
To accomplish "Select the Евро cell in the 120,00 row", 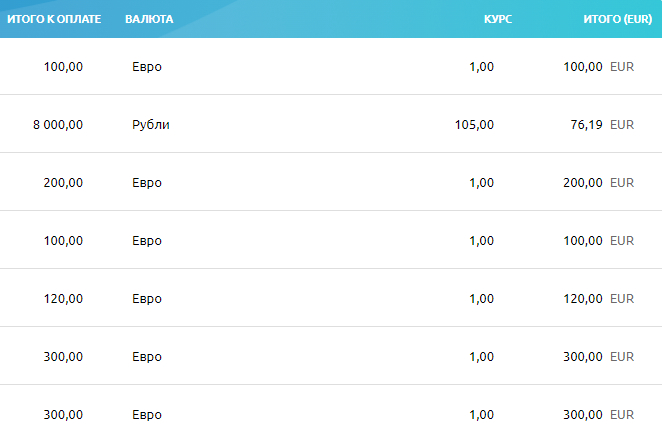I will pos(147,299).
